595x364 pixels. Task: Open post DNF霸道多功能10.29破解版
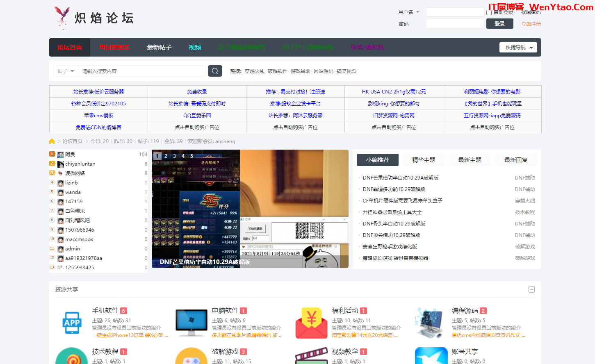[x=394, y=189]
